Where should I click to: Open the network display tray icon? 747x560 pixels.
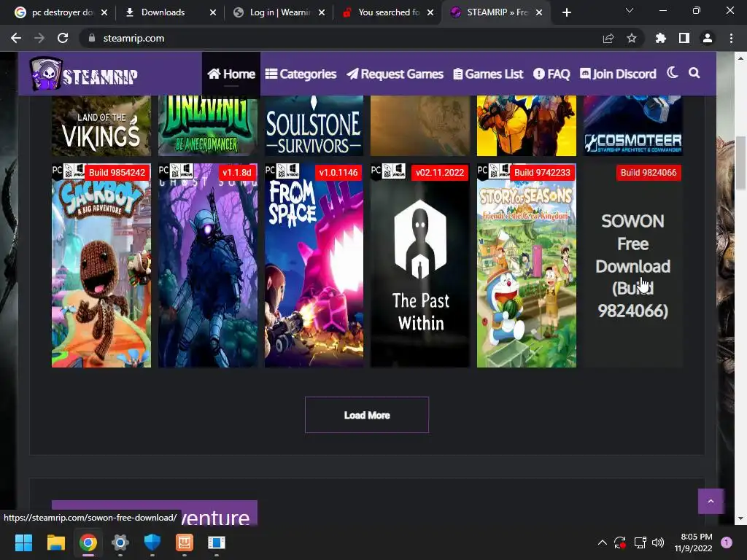click(x=640, y=542)
